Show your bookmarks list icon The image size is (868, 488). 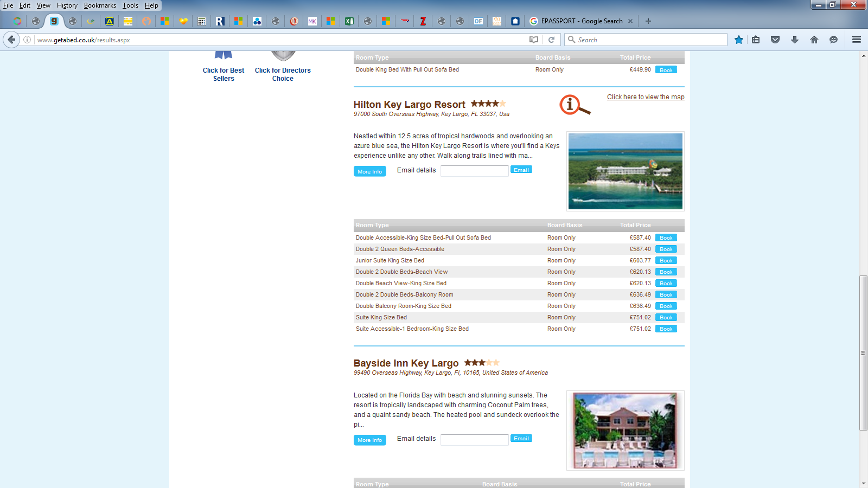[756, 40]
